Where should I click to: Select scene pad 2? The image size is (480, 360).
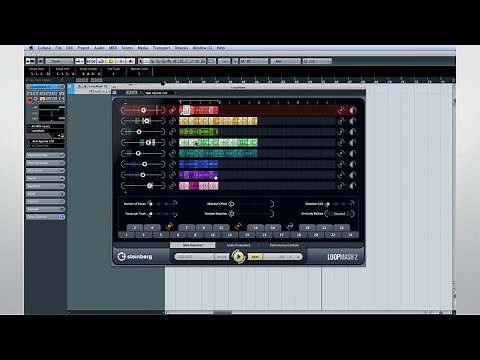(135, 228)
